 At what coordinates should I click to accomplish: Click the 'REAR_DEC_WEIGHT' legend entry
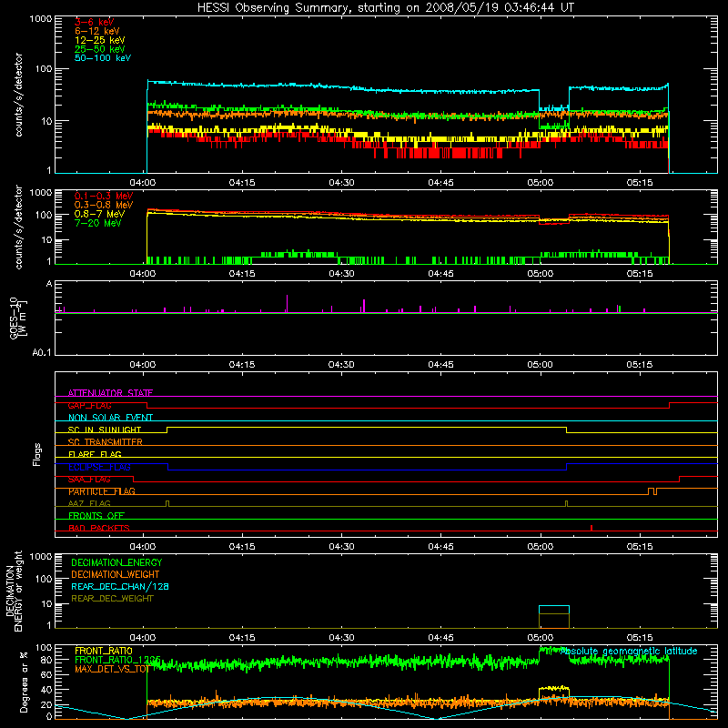point(112,599)
